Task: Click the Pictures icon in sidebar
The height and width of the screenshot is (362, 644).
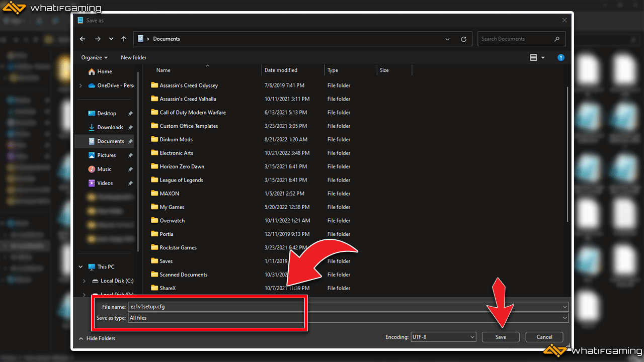Action: [x=92, y=155]
